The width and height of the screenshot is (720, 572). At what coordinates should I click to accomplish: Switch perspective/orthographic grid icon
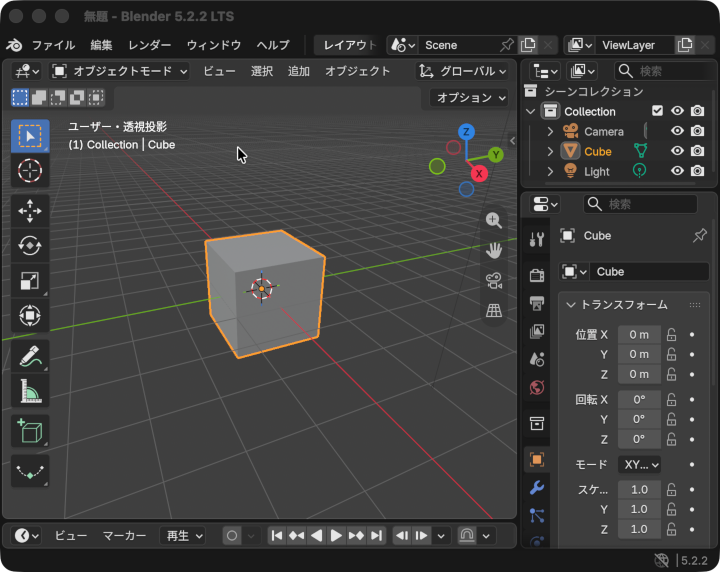pyautogui.click(x=494, y=310)
